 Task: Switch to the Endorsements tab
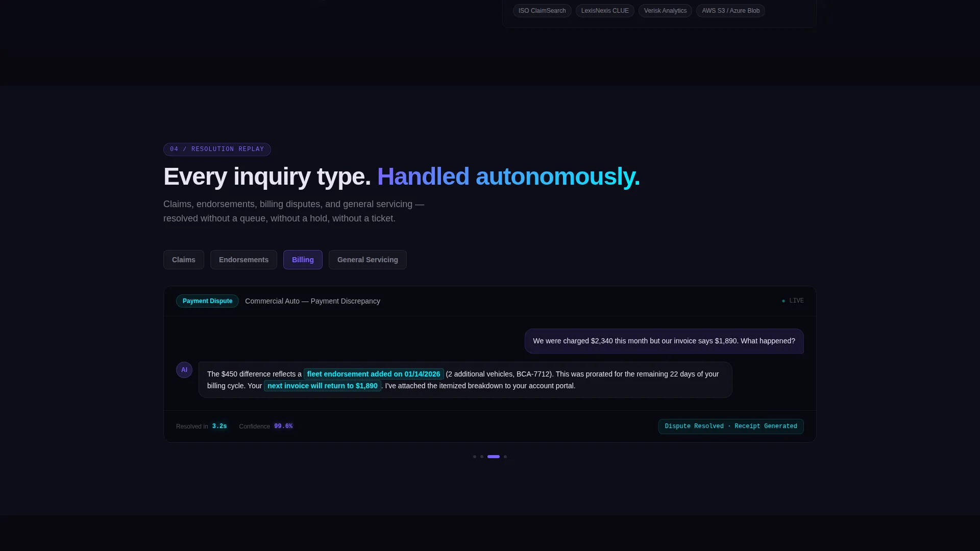[x=243, y=260]
